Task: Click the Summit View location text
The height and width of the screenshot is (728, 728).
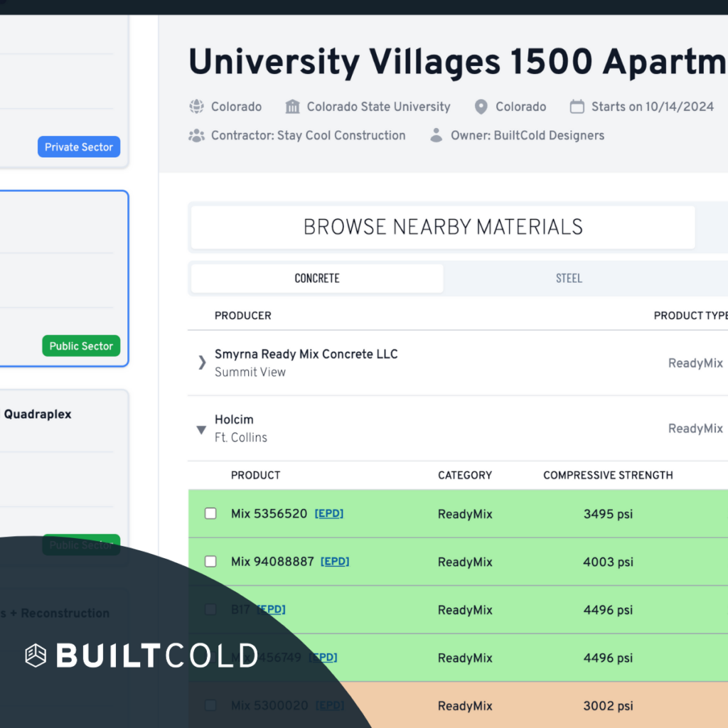Action: pyautogui.click(x=250, y=373)
